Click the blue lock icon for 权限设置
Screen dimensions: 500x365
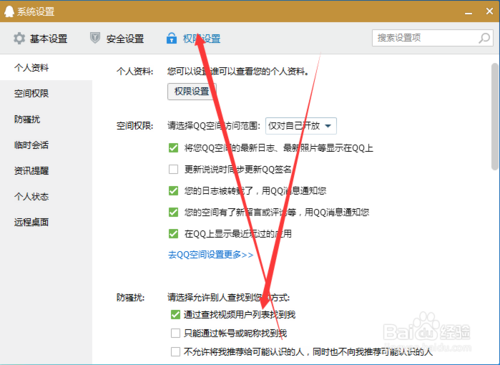tap(172, 38)
